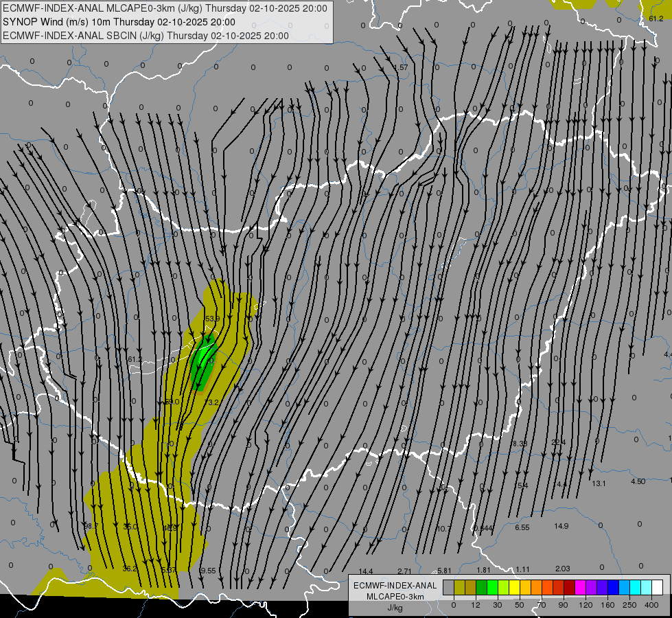Click the SBCIN title line
This screenshot has height=618, width=672.
[x=146, y=36]
